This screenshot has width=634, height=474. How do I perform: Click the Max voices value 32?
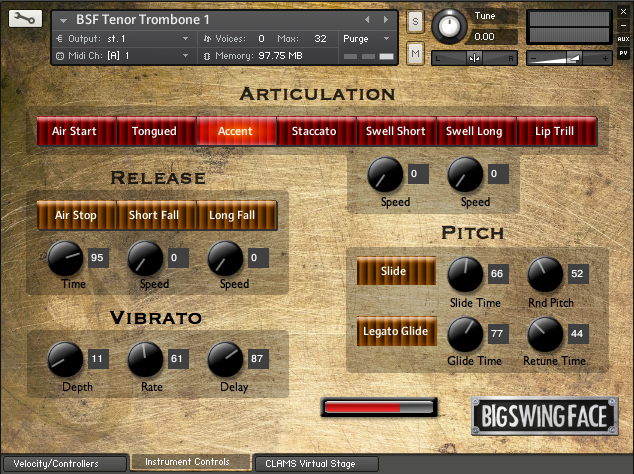click(320, 39)
